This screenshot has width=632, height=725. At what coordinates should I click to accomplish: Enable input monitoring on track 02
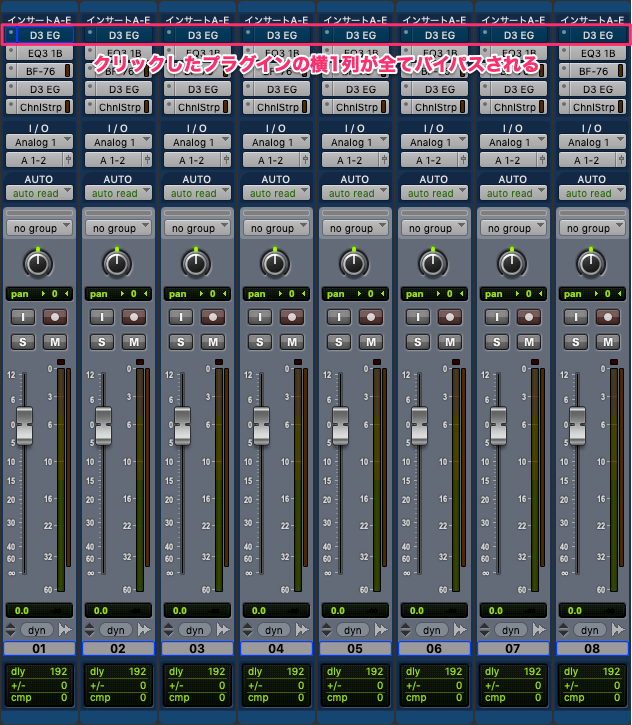tap(101, 317)
